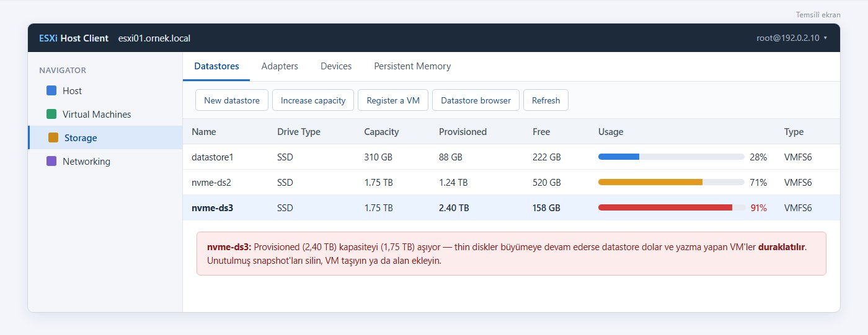
Task: Select Storage in the navigator
Action: (x=105, y=138)
